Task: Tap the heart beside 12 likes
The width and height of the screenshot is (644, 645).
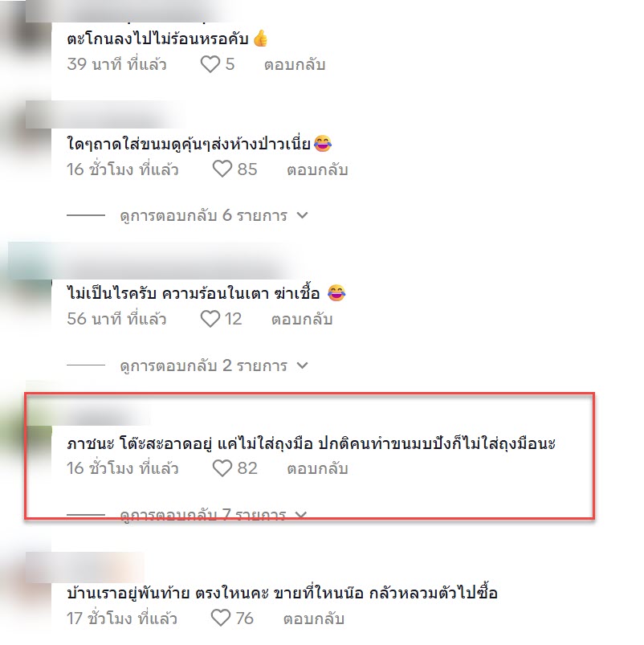Action: point(210,319)
